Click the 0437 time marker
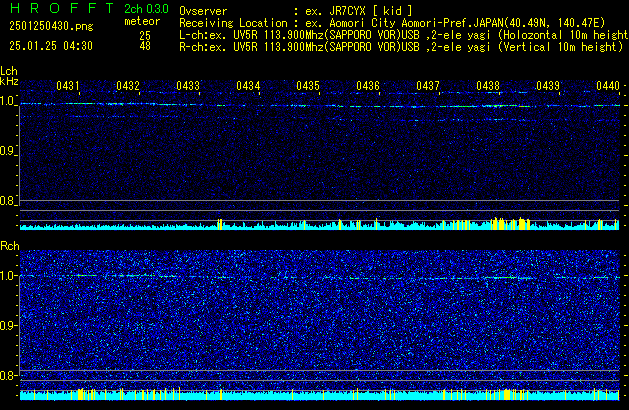This screenshot has height=410, width=629. click(428, 86)
